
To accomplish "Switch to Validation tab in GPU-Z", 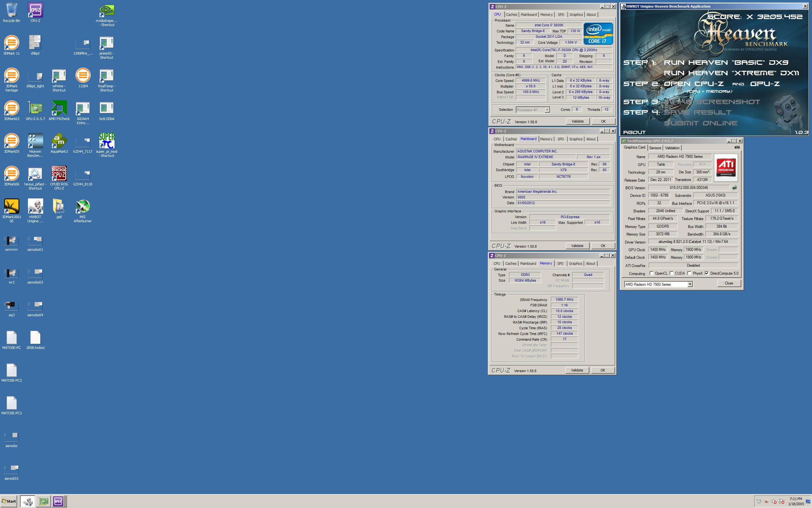I will 672,148.
